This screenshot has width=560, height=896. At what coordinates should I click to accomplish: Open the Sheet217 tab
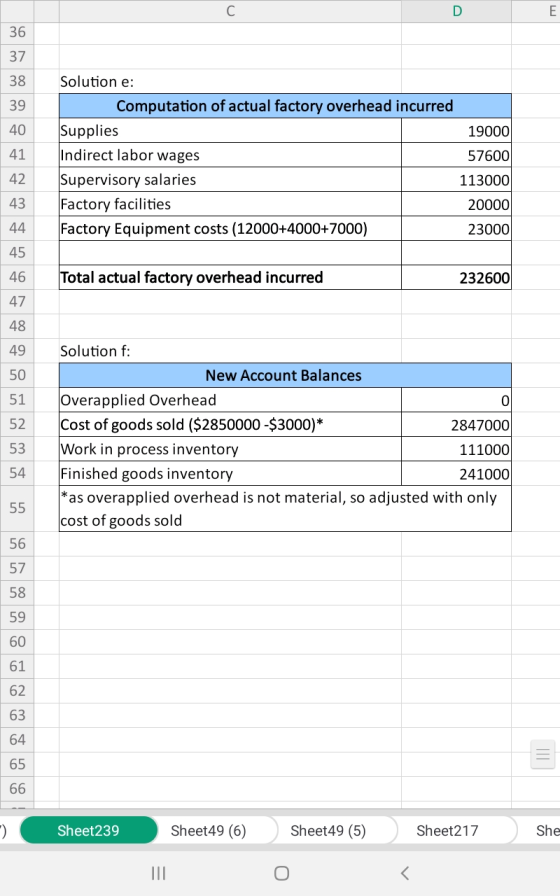click(447, 830)
